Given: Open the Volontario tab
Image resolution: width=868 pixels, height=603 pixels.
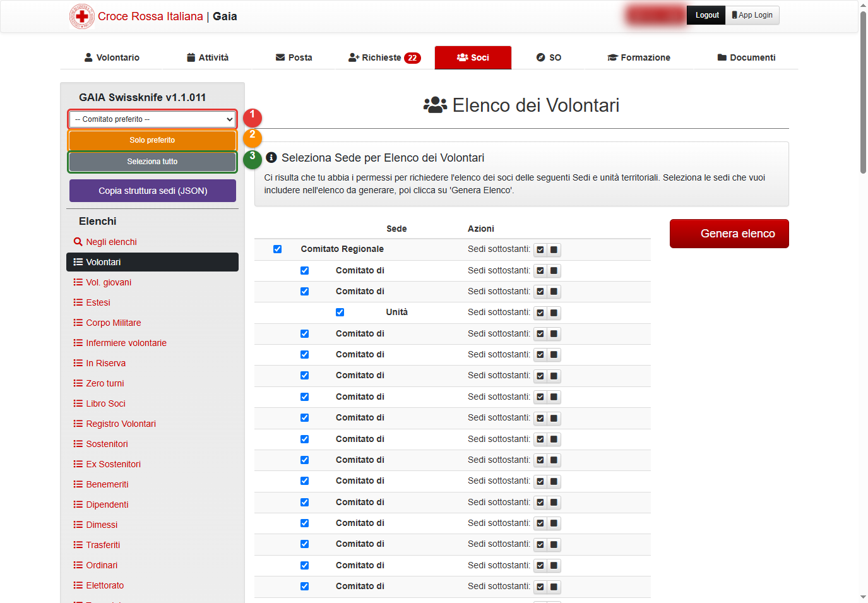Looking at the screenshot, I should pos(112,57).
